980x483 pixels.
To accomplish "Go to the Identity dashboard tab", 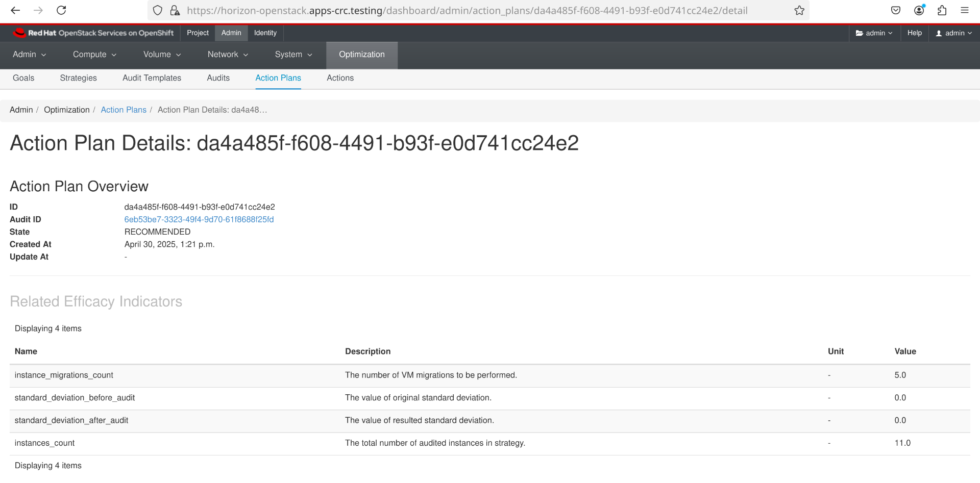I will [x=265, y=33].
